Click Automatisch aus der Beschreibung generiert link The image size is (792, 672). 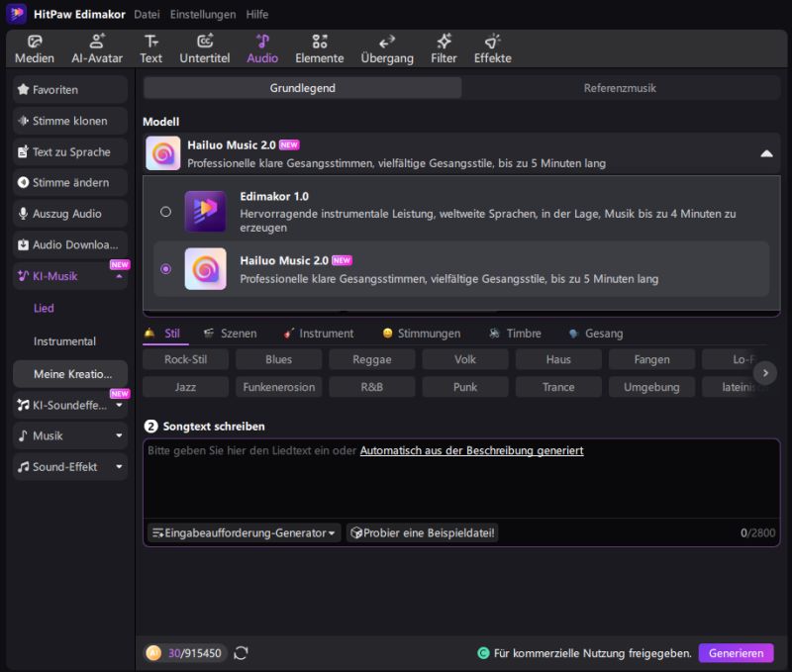click(471, 450)
